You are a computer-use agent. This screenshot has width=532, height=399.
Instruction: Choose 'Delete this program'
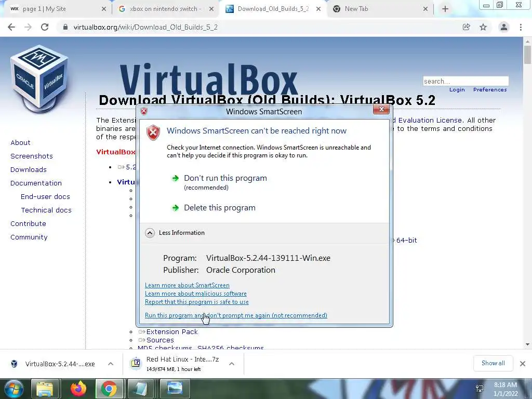tap(220, 208)
